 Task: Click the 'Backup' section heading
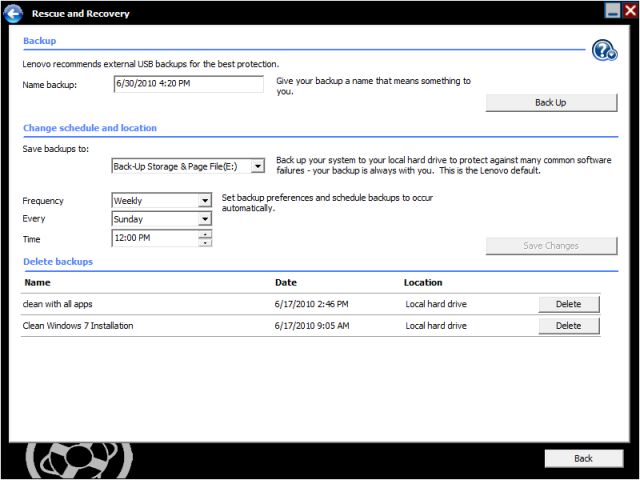(40, 41)
